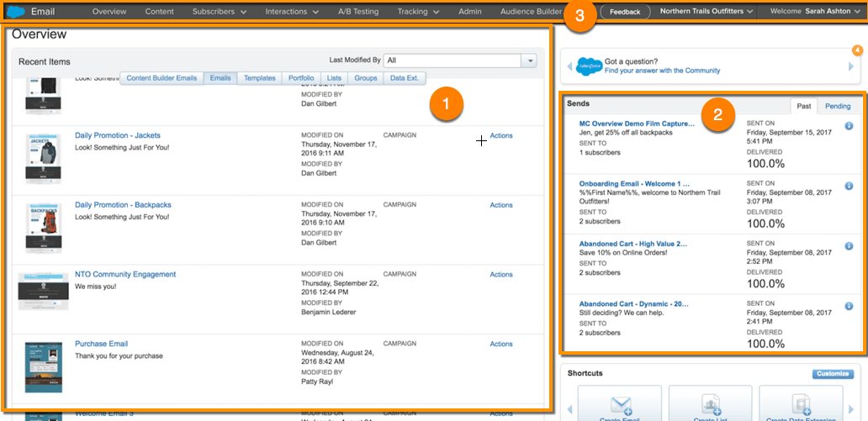
Task: Open Abandoned Cart - Dynamic send
Action: 633,303
